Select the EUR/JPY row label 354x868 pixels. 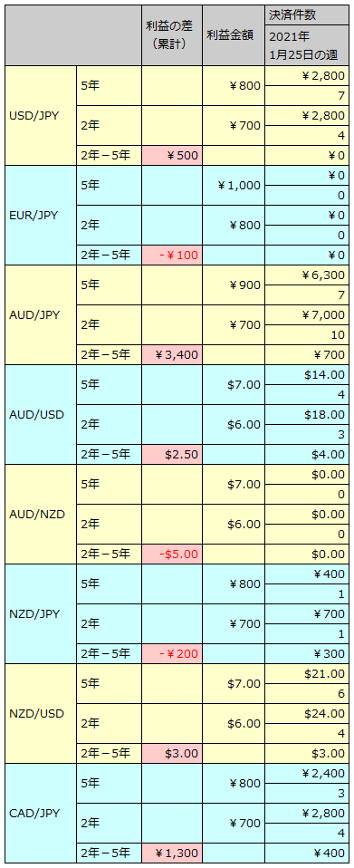[x=41, y=216]
